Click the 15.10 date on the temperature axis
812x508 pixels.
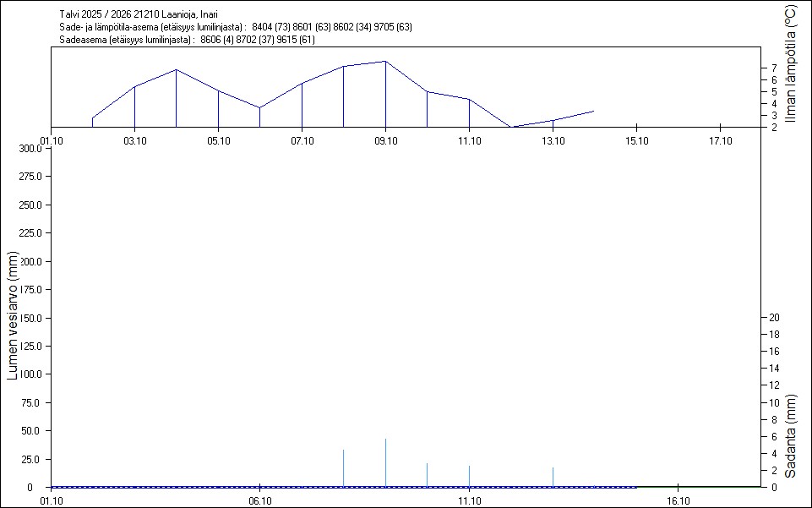[636, 140]
